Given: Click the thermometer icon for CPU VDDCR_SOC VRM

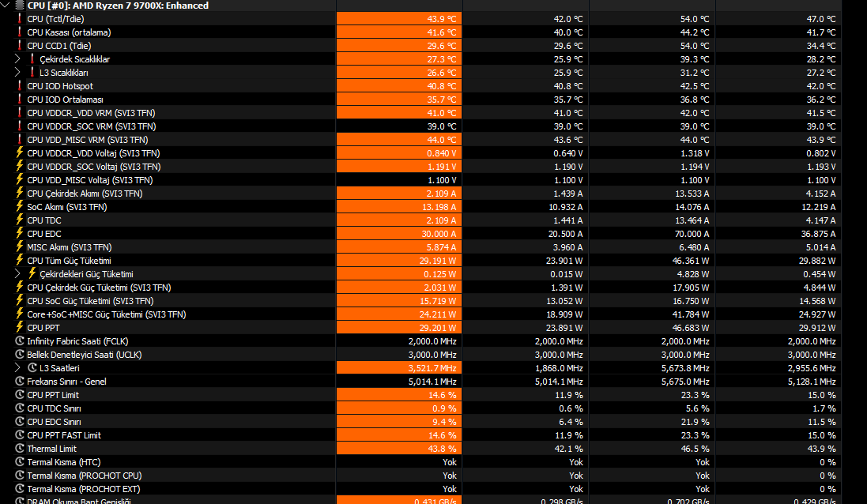Looking at the screenshot, I should pyautogui.click(x=20, y=126).
